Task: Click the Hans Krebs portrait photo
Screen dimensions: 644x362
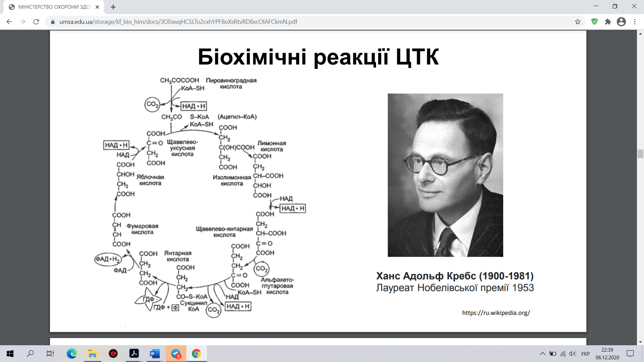Action: [445, 175]
